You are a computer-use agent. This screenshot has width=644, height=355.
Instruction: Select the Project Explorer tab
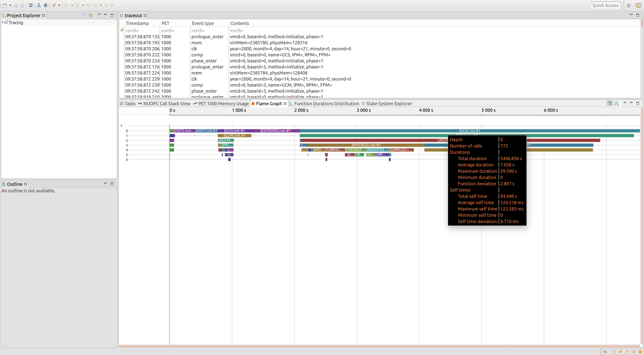(24, 15)
